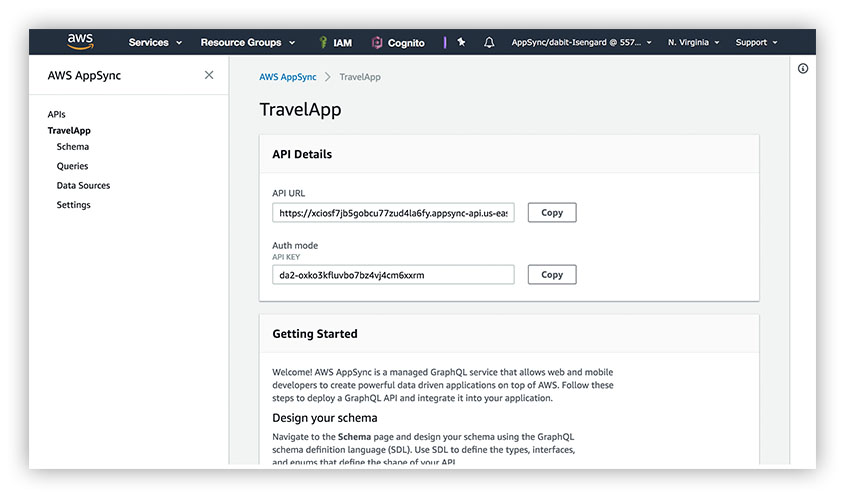850x501 pixels.
Task: Click the info icon on right edge
Action: pyautogui.click(x=803, y=68)
